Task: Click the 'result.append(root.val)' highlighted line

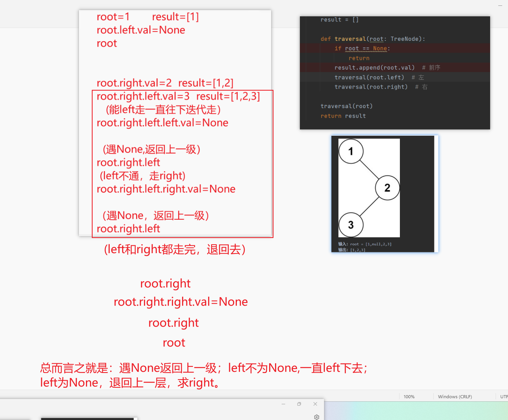Action: [x=375, y=67]
